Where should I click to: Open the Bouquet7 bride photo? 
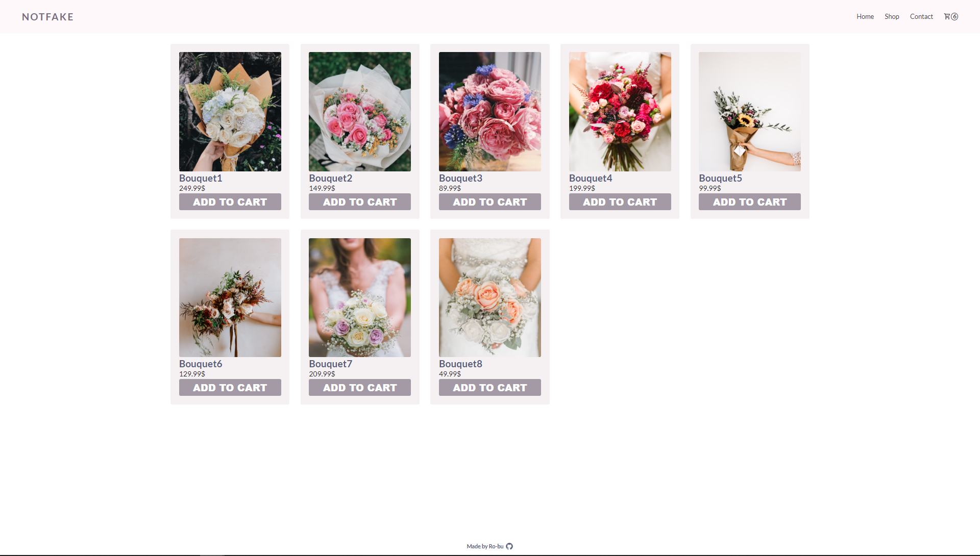(359, 297)
